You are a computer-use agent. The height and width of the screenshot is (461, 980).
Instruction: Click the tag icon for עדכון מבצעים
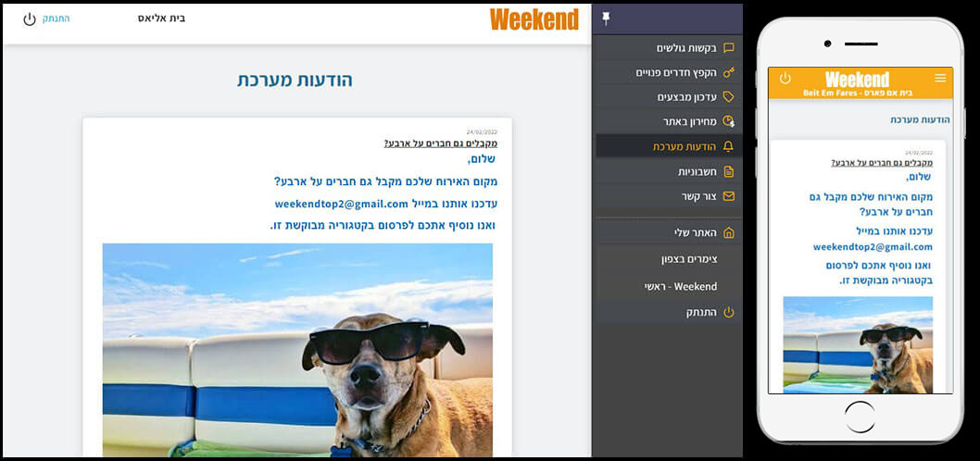[728, 96]
